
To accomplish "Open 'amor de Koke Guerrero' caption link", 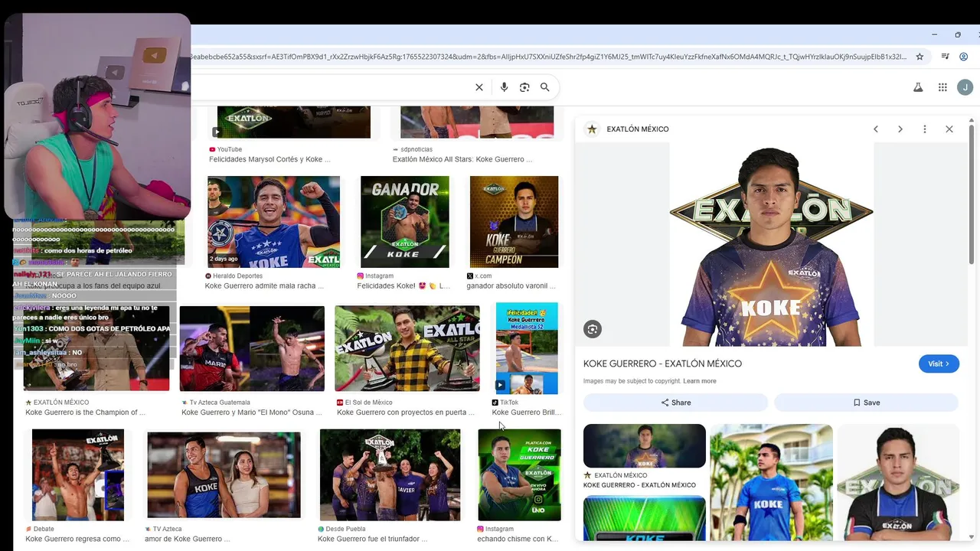I will tap(187, 539).
